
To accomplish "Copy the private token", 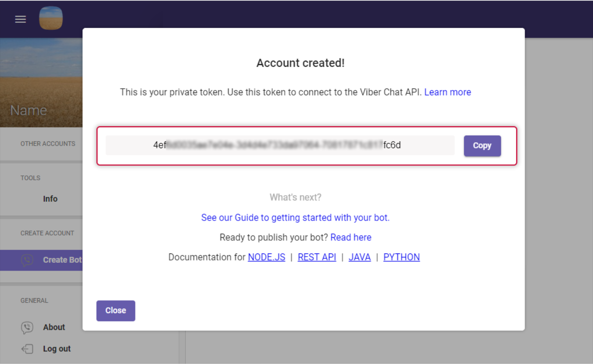I will coord(482,146).
